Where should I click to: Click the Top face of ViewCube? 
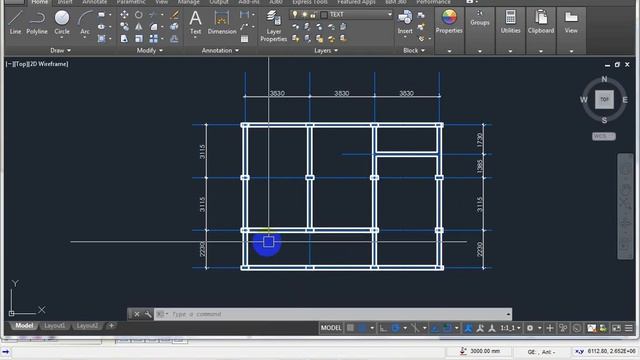pyautogui.click(x=604, y=100)
